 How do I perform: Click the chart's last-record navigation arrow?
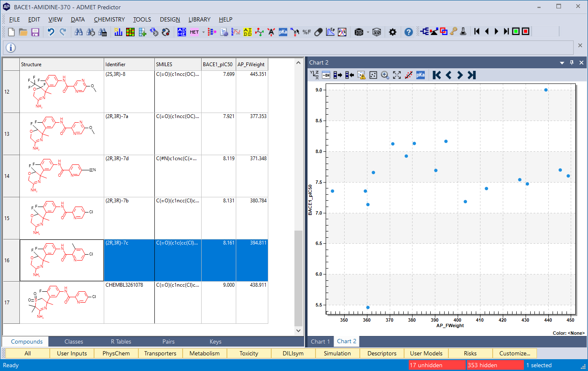click(472, 75)
